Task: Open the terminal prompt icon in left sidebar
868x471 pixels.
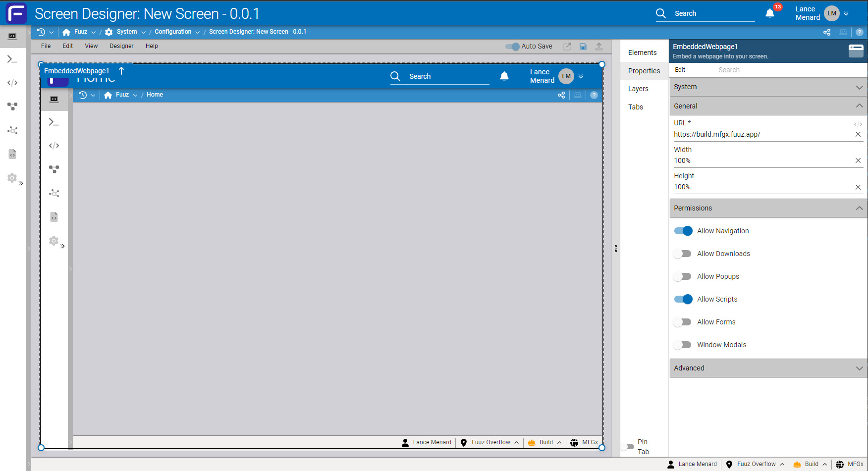Action: tap(12, 59)
